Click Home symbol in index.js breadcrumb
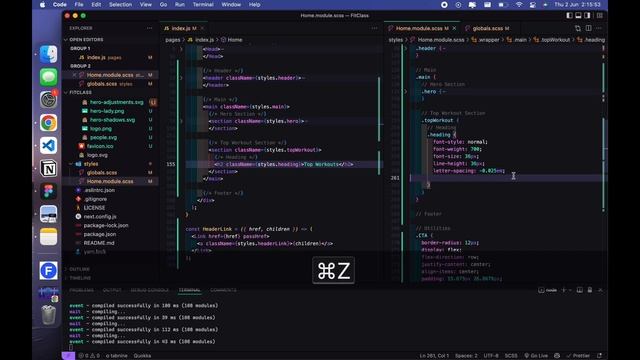The image size is (640, 360). click(232, 40)
